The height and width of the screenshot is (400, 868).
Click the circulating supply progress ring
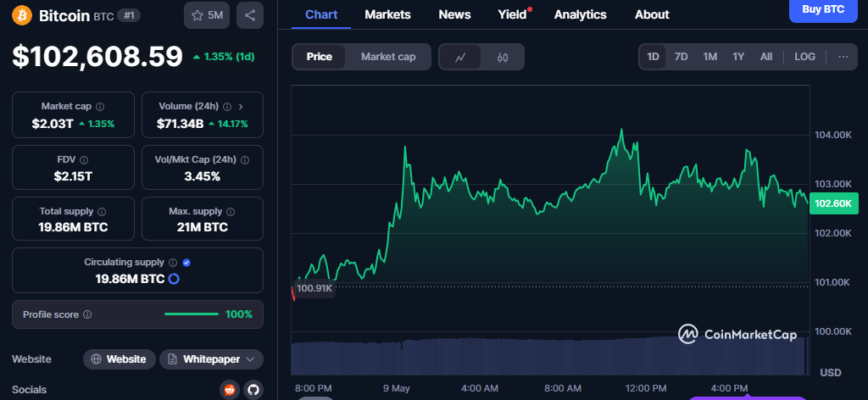click(x=173, y=279)
